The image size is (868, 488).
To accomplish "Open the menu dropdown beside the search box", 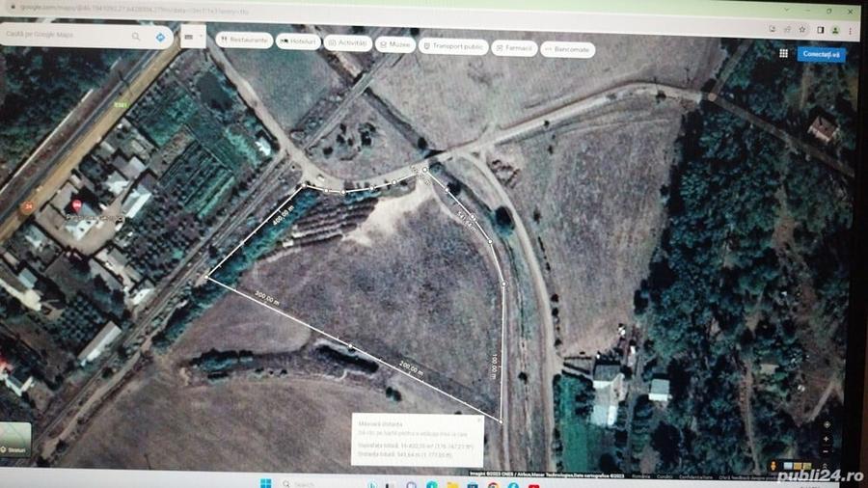I will (x=193, y=37).
